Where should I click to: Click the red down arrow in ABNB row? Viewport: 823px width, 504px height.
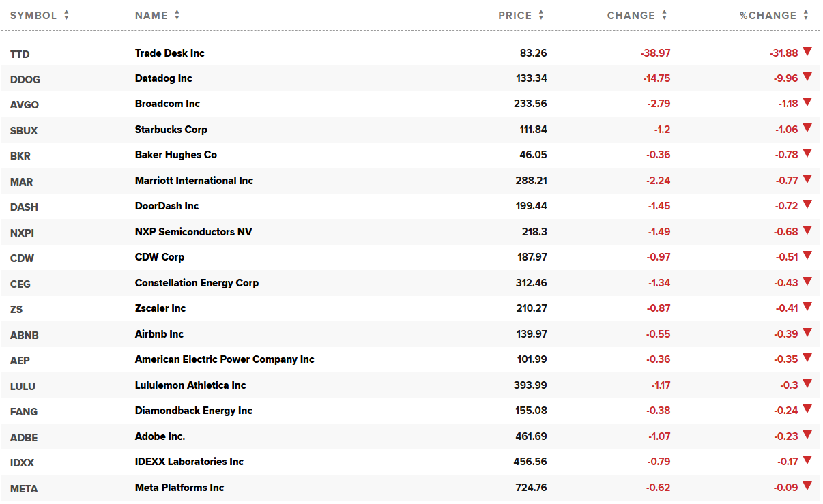click(807, 333)
